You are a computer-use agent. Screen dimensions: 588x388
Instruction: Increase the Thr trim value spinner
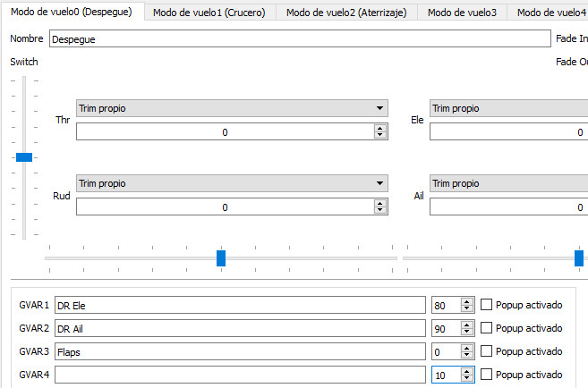coord(380,128)
